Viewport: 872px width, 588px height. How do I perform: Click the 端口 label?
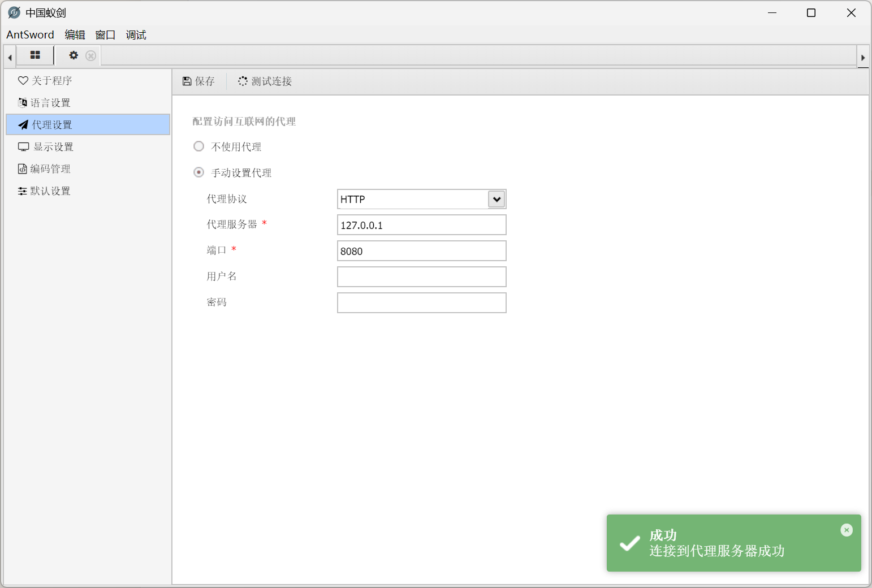(217, 250)
